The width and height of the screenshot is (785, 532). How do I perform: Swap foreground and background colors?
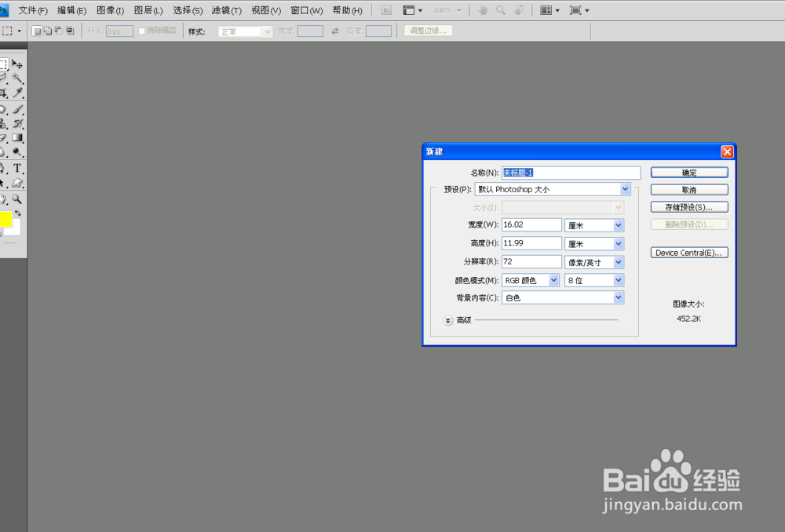pos(18,213)
